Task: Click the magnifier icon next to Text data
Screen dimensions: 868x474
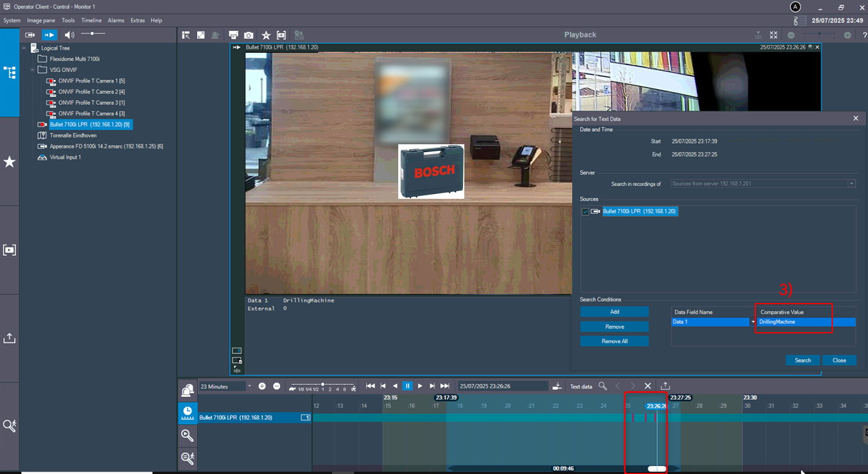Action: click(603, 386)
